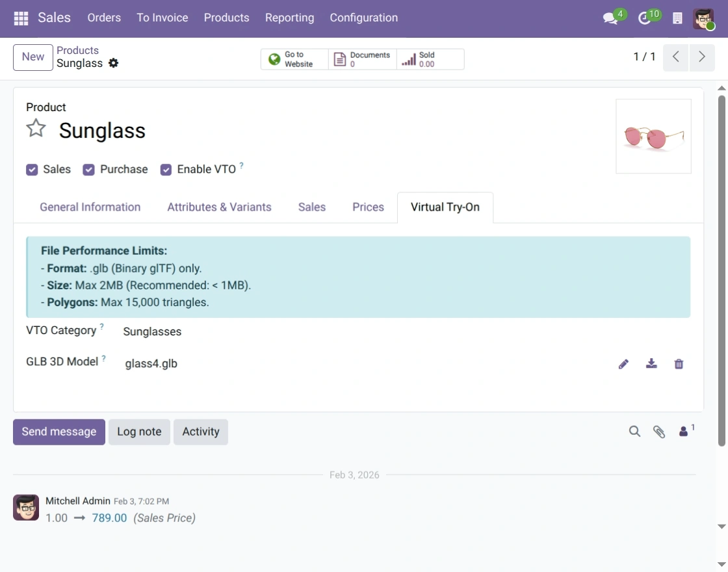
Task: Go to previous record arrow
Action: 675,57
